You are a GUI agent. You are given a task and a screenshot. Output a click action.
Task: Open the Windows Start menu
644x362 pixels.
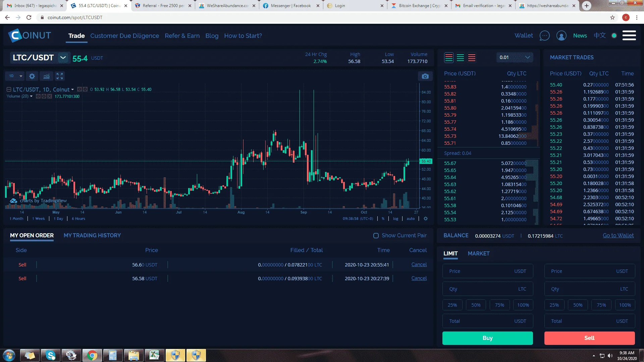click(x=9, y=355)
